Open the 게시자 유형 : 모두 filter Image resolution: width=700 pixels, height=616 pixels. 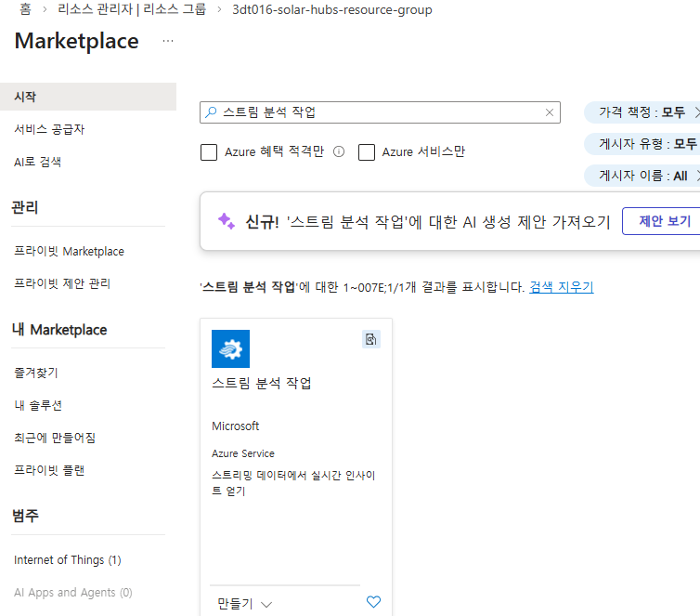pos(642,144)
